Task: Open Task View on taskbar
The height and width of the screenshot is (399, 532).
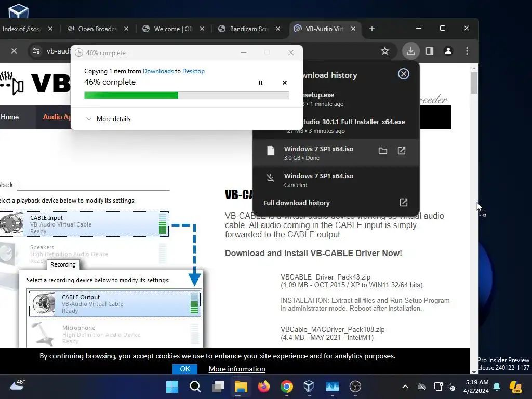Action: click(218, 387)
